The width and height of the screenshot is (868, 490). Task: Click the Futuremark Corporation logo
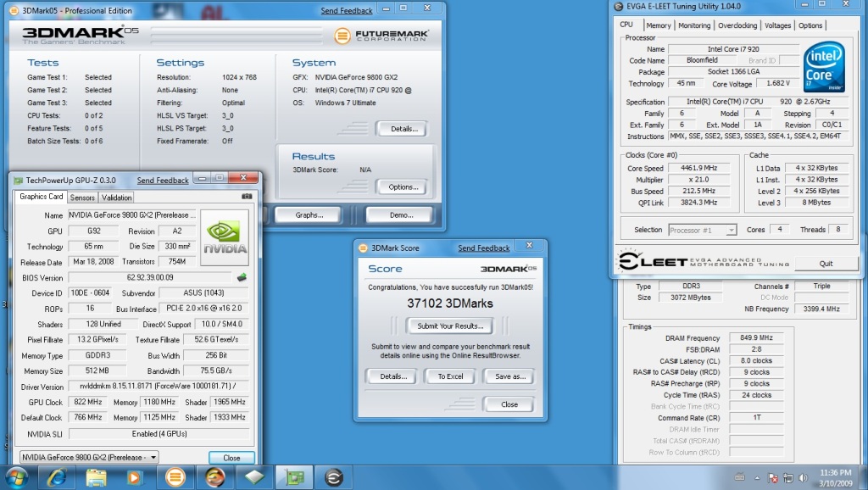381,36
